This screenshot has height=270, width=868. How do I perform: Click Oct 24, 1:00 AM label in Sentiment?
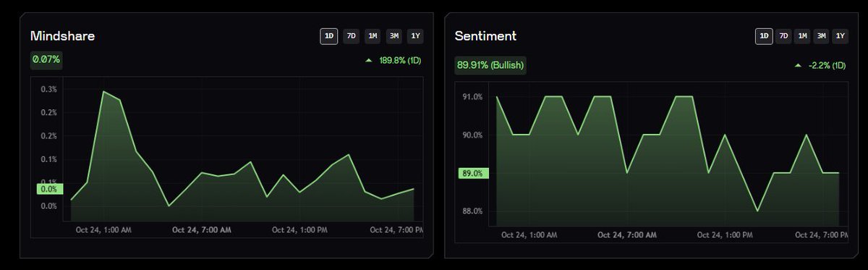click(x=529, y=235)
